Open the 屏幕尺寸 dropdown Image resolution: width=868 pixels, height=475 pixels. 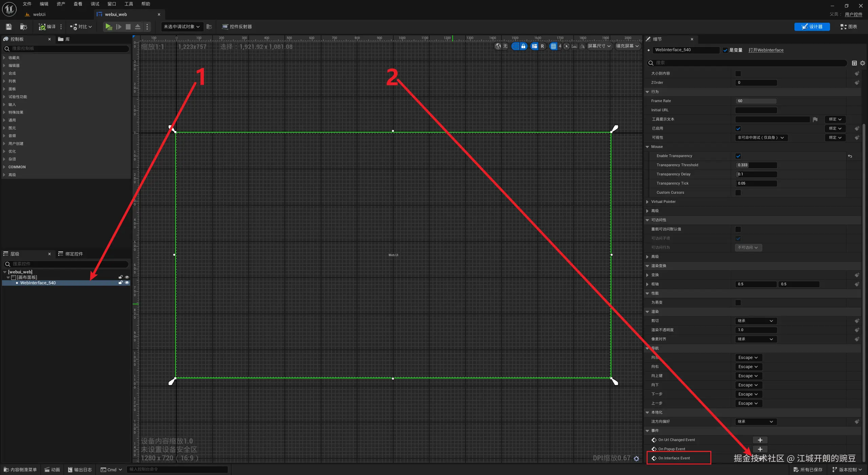[x=599, y=46]
